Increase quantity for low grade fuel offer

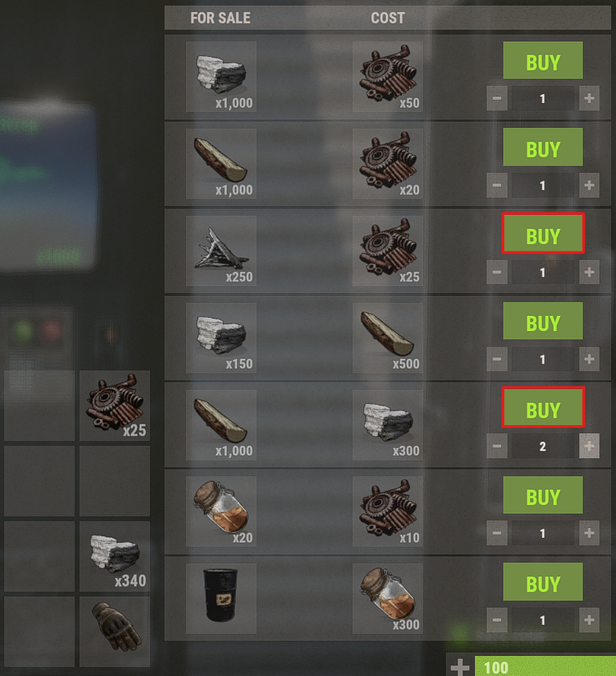pos(589,533)
